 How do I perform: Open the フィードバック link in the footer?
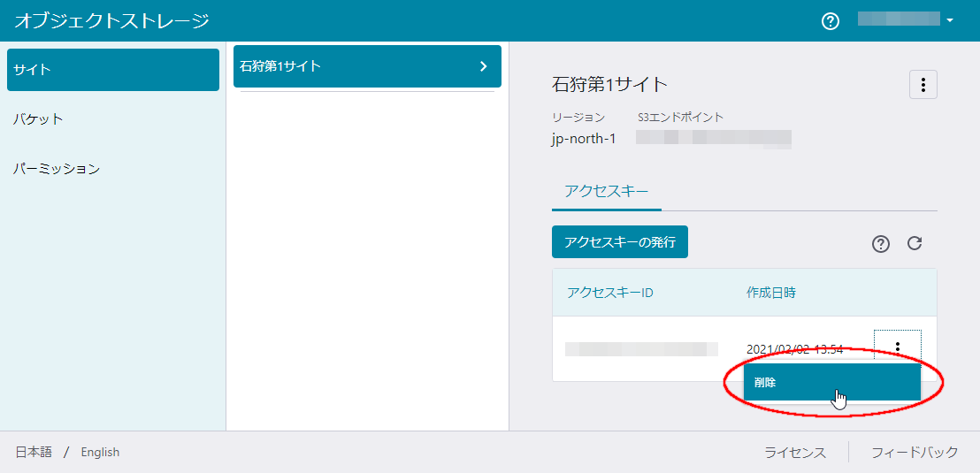pyautogui.click(x=914, y=452)
